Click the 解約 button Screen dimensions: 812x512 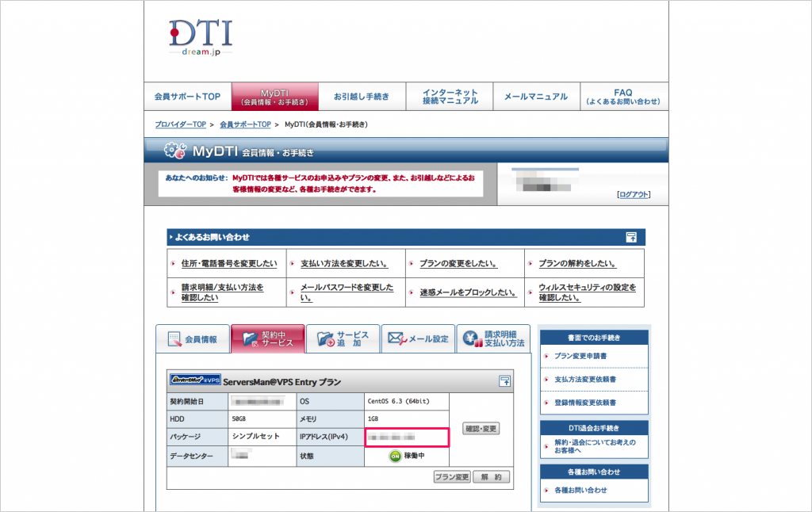coord(492,477)
